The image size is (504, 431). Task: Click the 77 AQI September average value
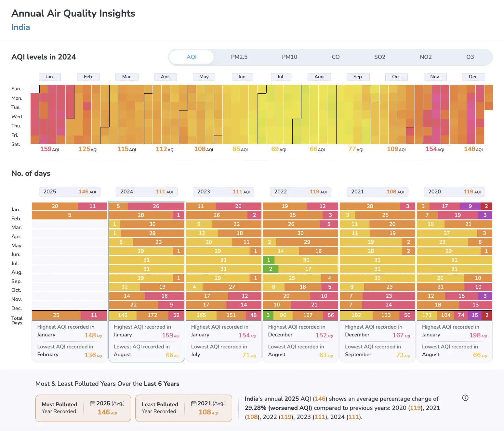pyautogui.click(x=356, y=149)
